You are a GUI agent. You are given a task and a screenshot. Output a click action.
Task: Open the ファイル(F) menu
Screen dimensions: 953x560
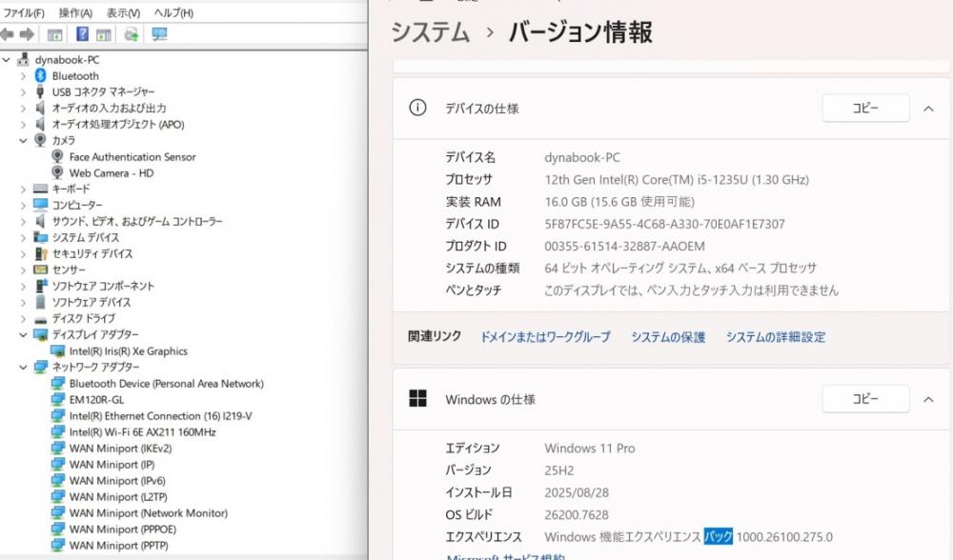(23, 12)
